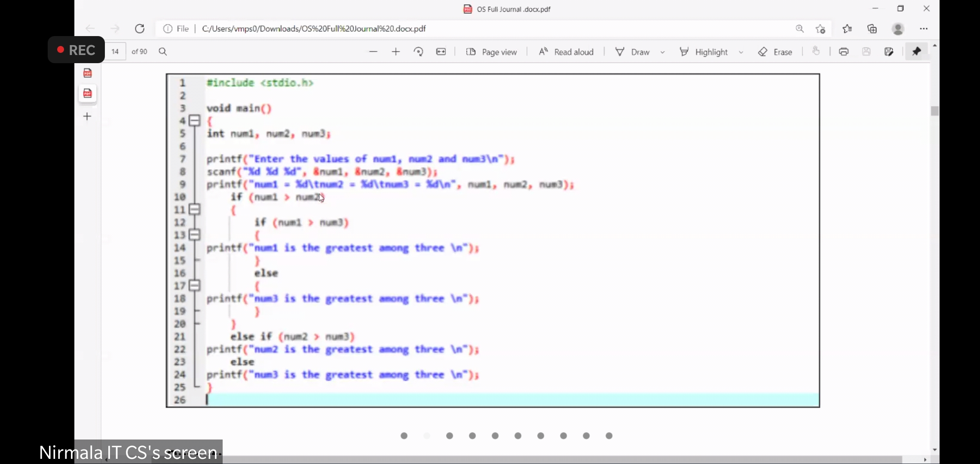The width and height of the screenshot is (980, 464).
Task: Click the zoom in plus icon
Action: [x=396, y=52]
